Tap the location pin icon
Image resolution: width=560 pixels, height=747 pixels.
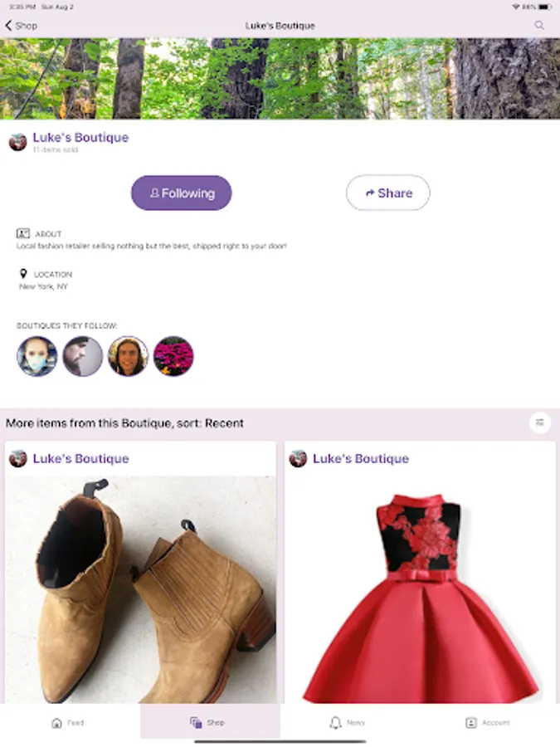tap(23, 273)
